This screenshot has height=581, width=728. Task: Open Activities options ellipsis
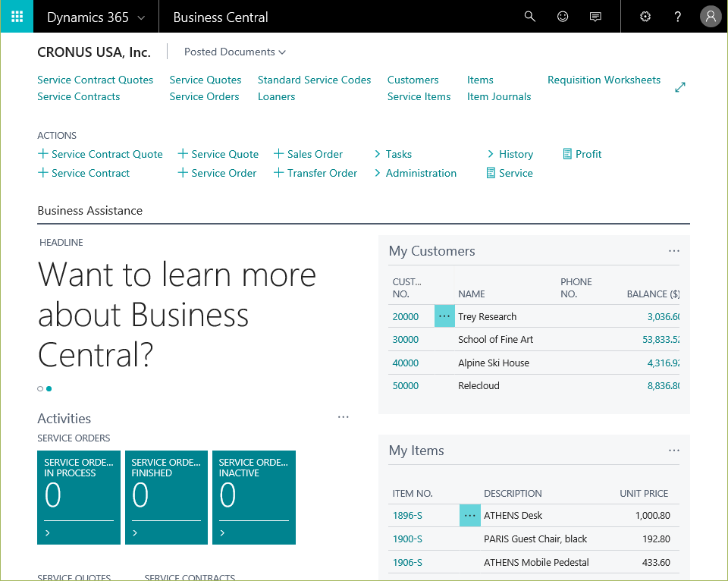pyautogui.click(x=343, y=417)
